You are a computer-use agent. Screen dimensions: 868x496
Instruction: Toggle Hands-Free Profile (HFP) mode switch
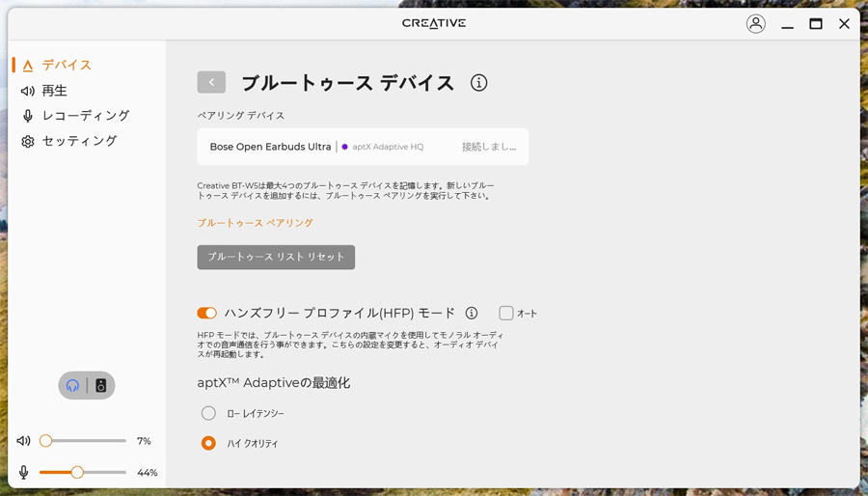coord(207,314)
